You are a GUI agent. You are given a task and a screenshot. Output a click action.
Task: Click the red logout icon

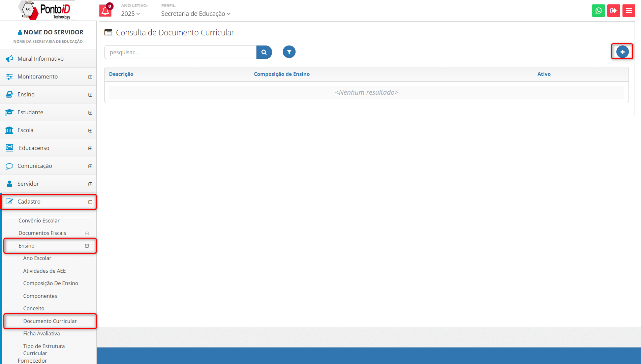click(x=613, y=11)
